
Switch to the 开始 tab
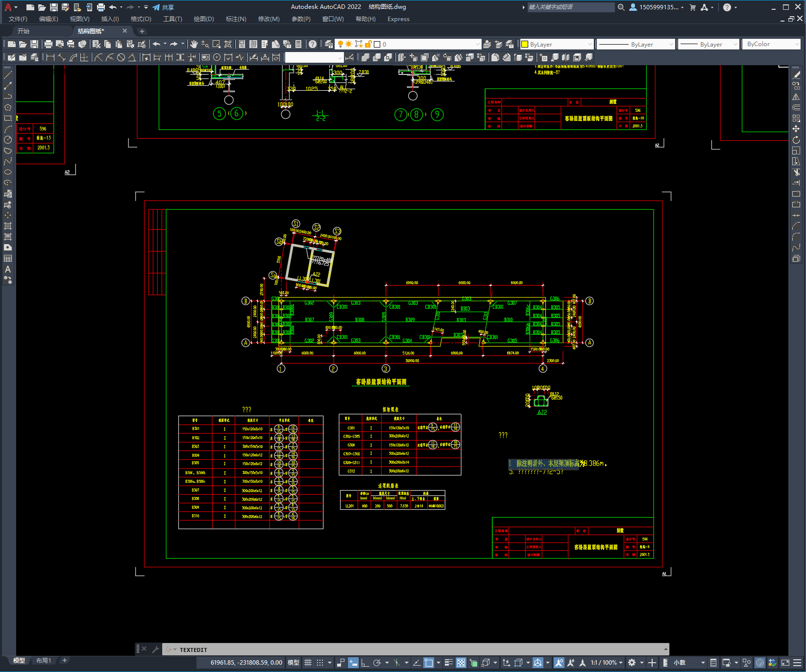24,31
